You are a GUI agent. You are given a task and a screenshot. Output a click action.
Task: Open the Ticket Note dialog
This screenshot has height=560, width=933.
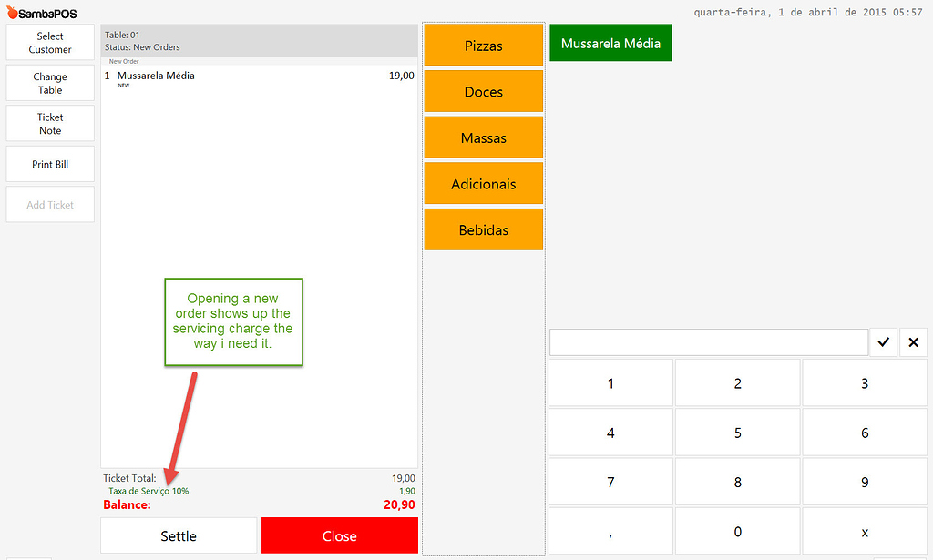coord(49,123)
